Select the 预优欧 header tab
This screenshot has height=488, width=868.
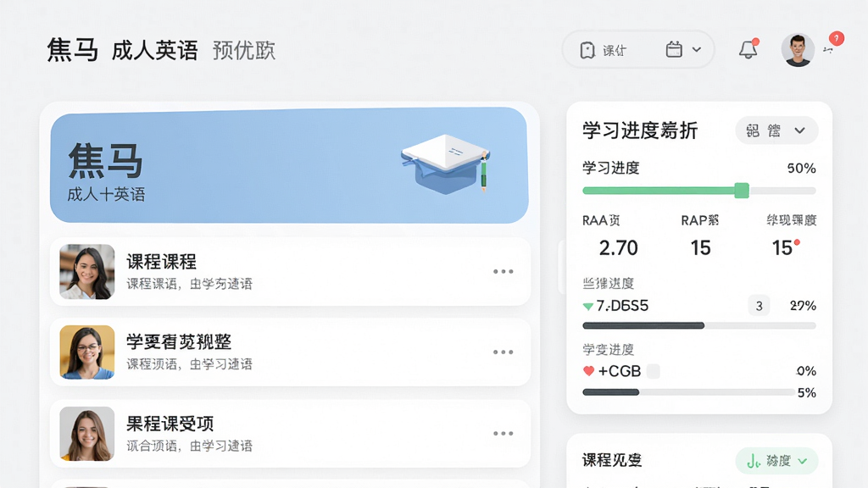pyautogui.click(x=243, y=50)
